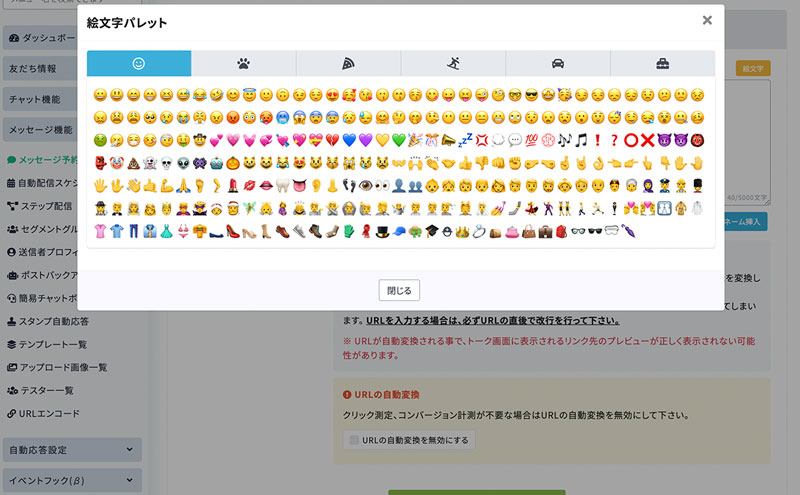The height and width of the screenshot is (495, 800).
Task: Insert the graduation cap emoji
Action: 432,232
